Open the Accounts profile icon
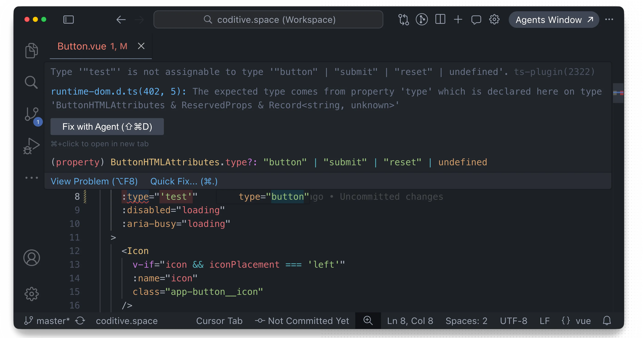The width and height of the screenshot is (644, 338). pos(32,258)
